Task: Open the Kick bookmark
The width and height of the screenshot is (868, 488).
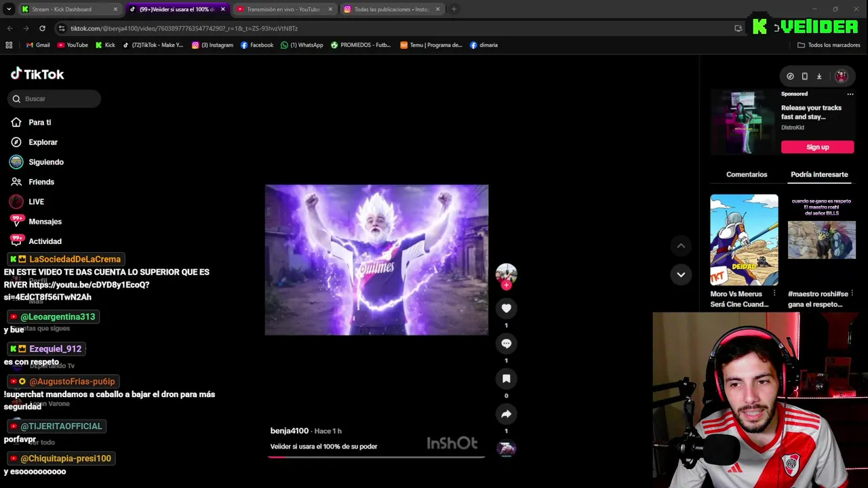Action: click(105, 45)
